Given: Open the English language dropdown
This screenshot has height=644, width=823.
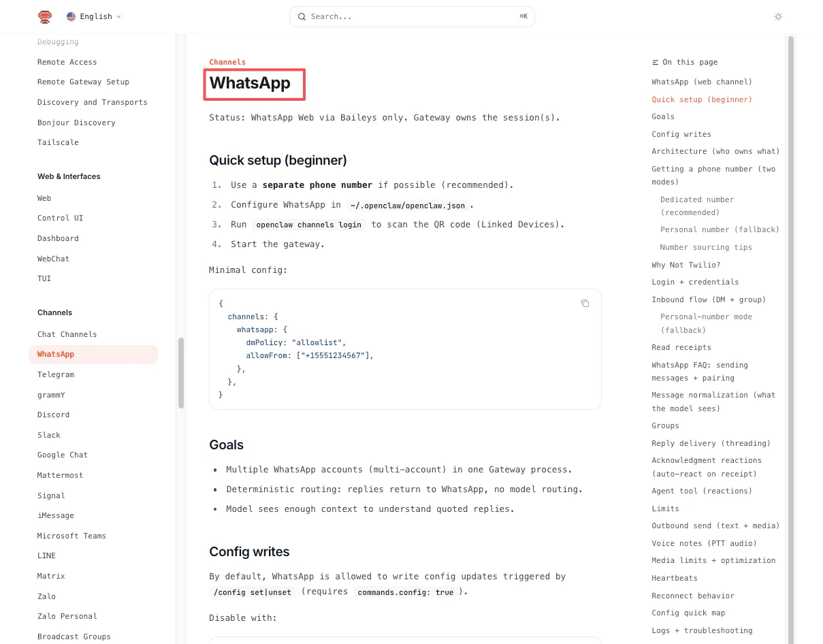Looking at the screenshot, I should click(94, 17).
